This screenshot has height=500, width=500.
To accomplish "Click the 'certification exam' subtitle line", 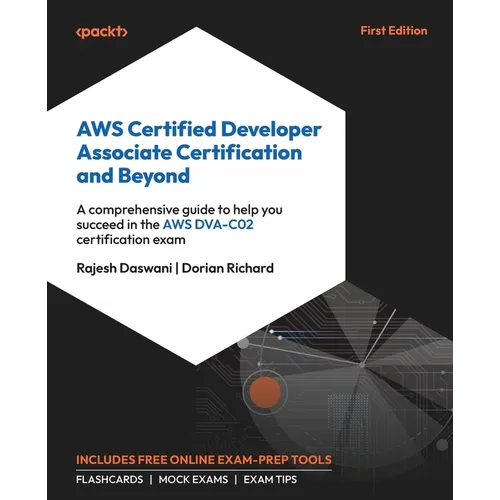I will tap(131, 240).
